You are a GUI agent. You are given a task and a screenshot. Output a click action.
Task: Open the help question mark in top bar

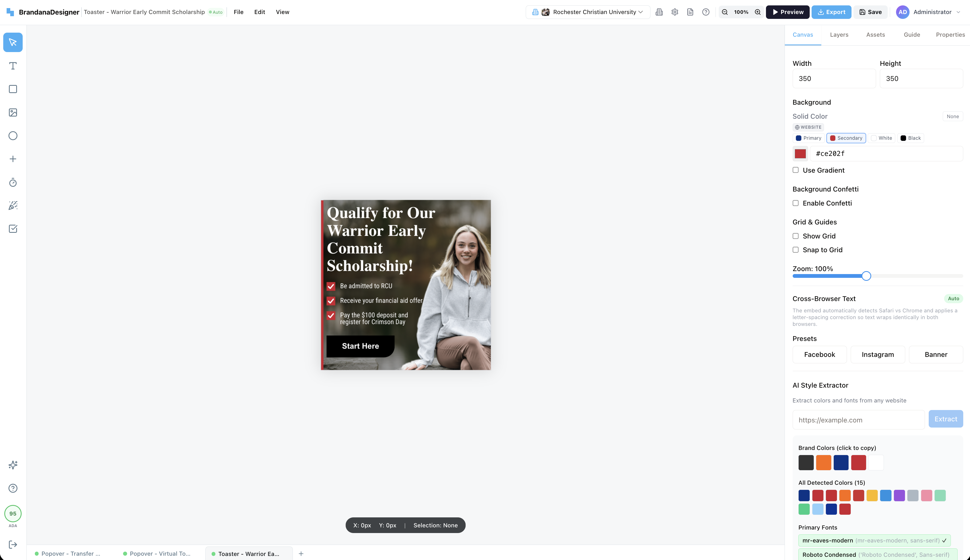[x=706, y=12]
